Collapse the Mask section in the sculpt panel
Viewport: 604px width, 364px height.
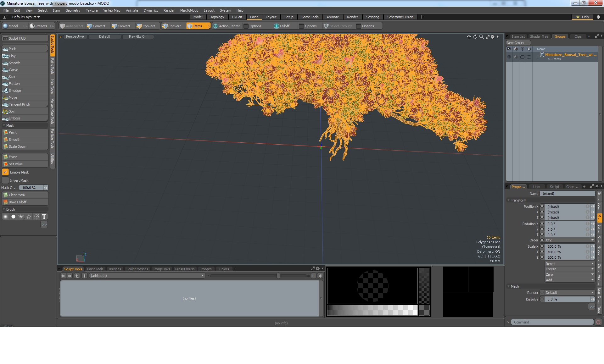tap(4, 125)
